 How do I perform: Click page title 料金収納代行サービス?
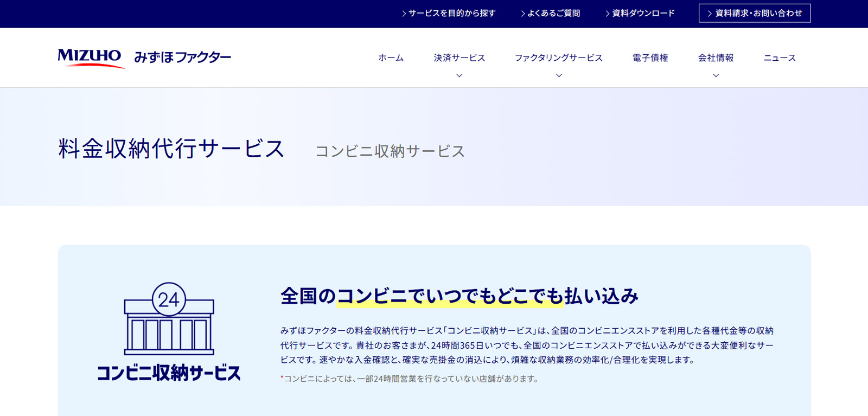point(171,149)
